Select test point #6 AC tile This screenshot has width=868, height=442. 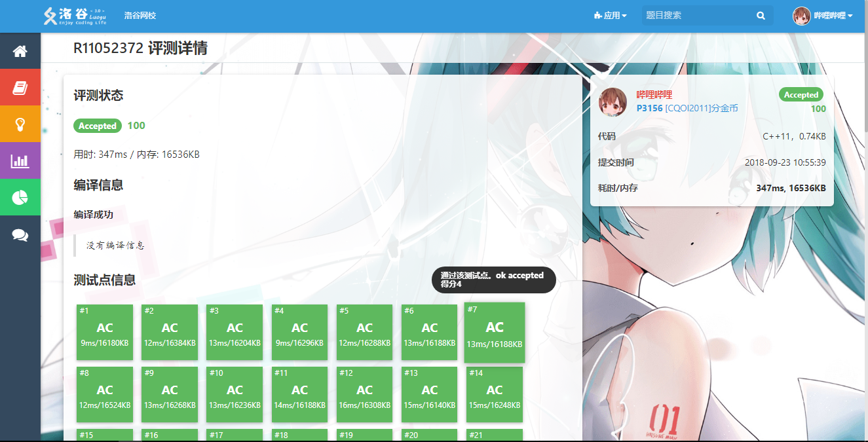point(430,332)
